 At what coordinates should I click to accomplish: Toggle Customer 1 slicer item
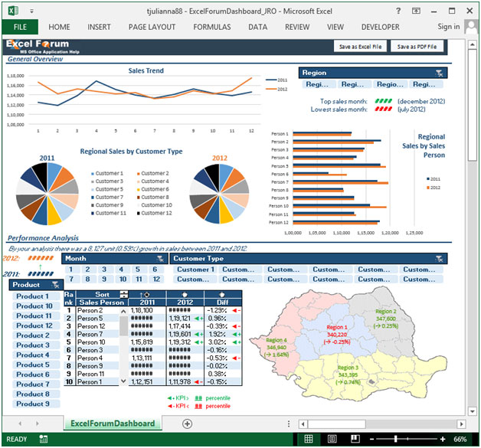click(195, 270)
